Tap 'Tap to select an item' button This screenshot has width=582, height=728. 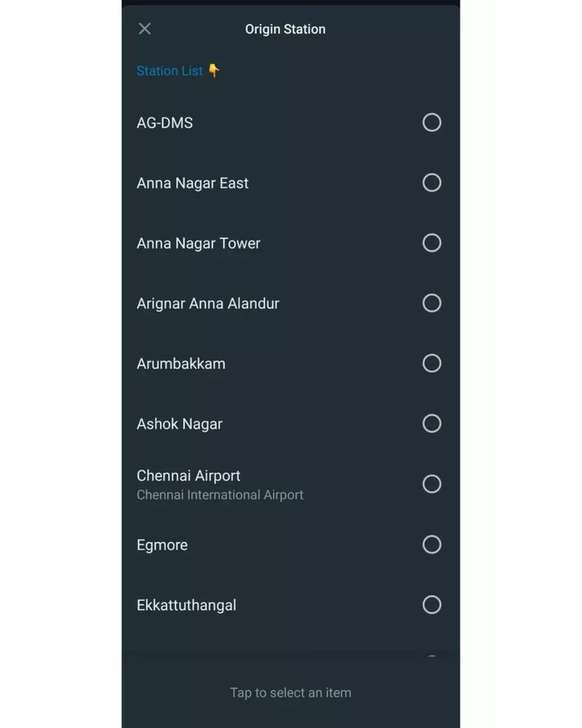point(290,692)
